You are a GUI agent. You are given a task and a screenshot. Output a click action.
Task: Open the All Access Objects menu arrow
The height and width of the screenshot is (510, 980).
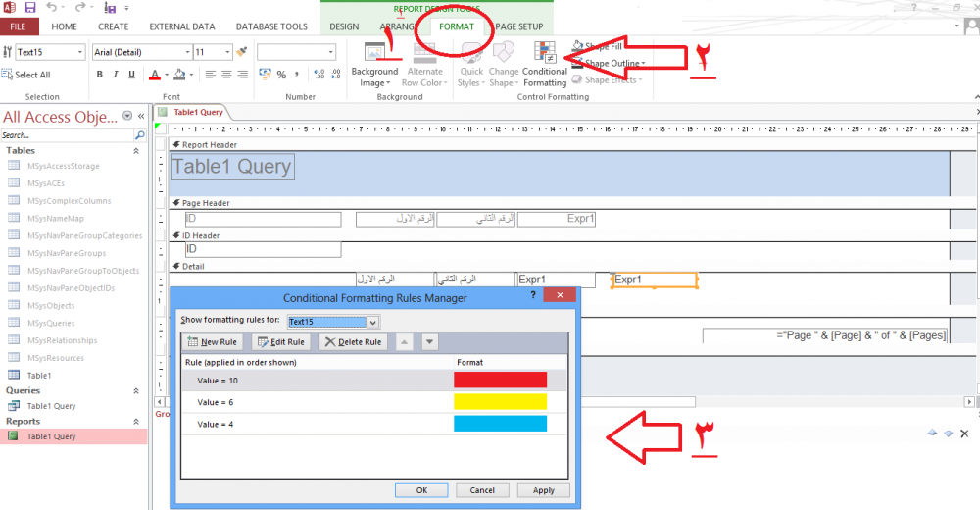[x=127, y=116]
